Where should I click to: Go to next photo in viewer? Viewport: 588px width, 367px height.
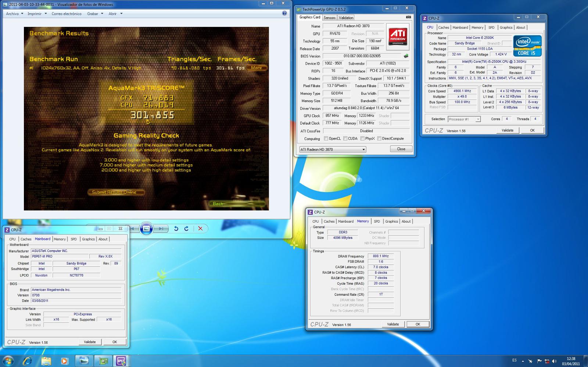pos(161,229)
